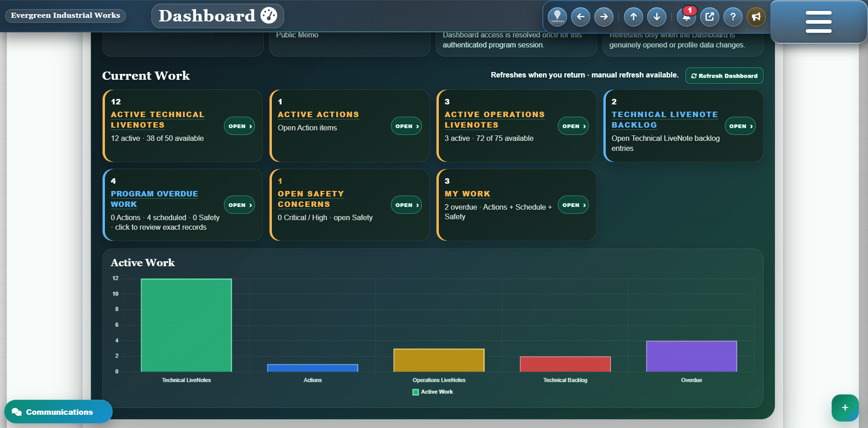Click the Dashboard title with gauge icon
The width and height of the screenshot is (868, 428).
[218, 16]
